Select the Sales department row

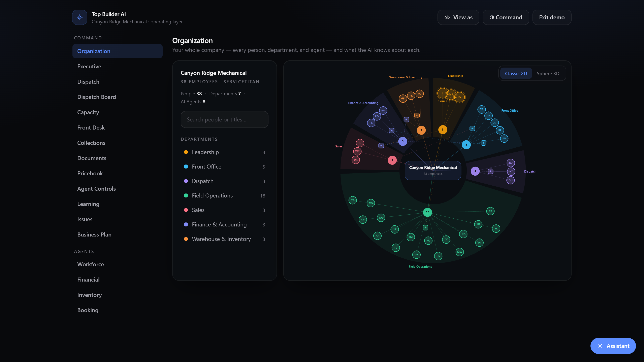tap(224, 210)
